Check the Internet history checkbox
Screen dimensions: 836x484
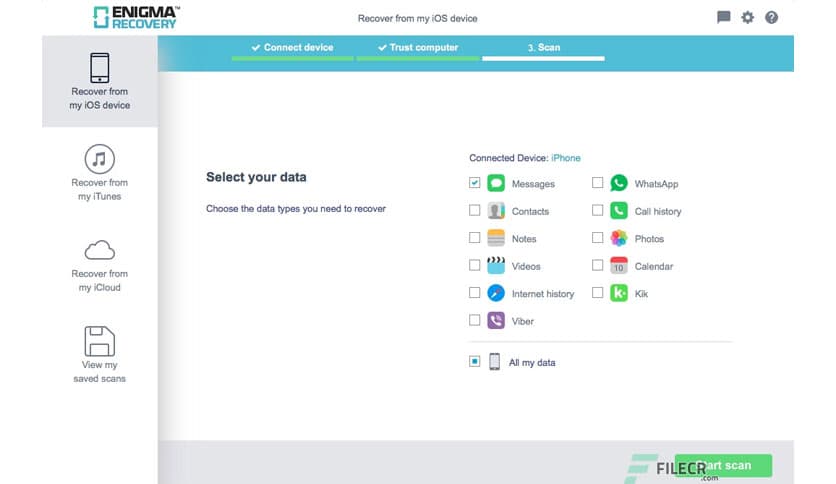[x=475, y=293]
